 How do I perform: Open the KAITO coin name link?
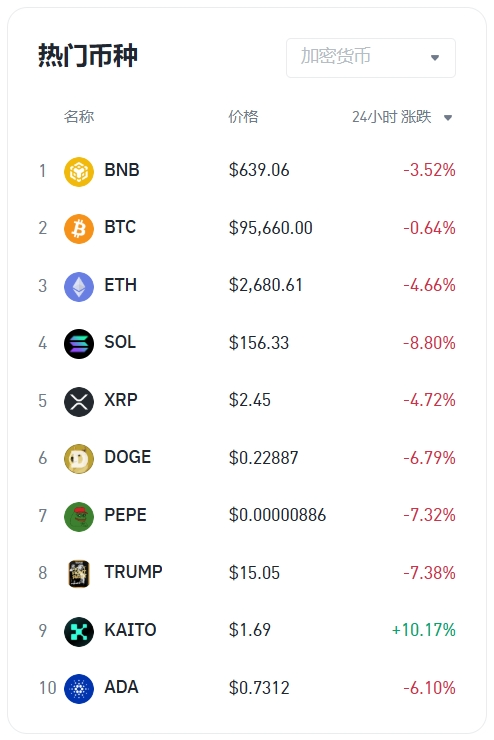click(x=130, y=630)
